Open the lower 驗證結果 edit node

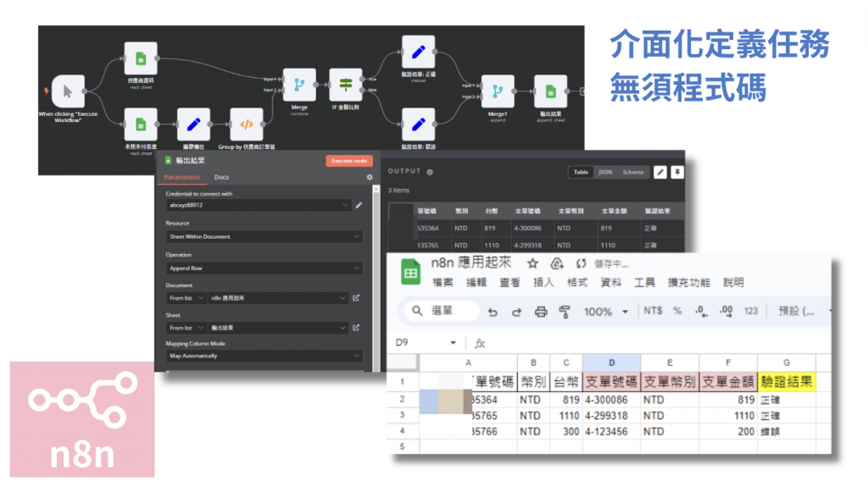(x=419, y=125)
